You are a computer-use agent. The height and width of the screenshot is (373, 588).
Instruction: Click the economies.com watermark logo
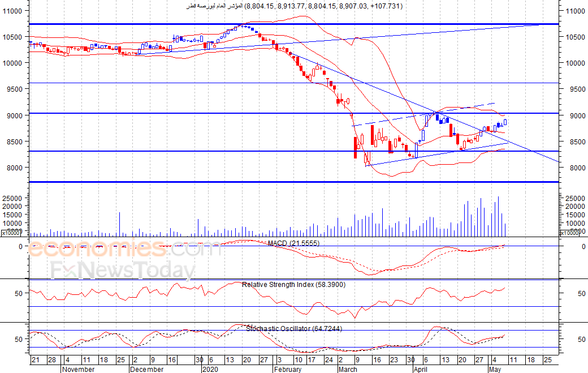pos(125,248)
